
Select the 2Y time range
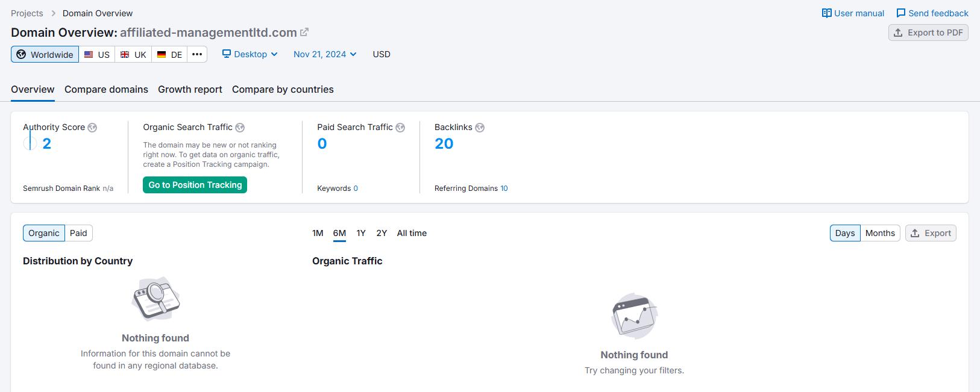(382, 233)
